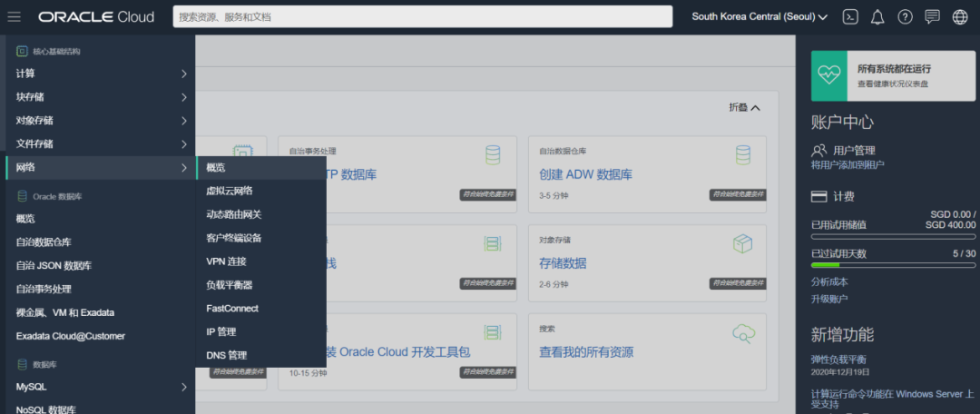Screen dimensions: 980x414
Task: Click 升级账户 link
Action: click(829, 299)
